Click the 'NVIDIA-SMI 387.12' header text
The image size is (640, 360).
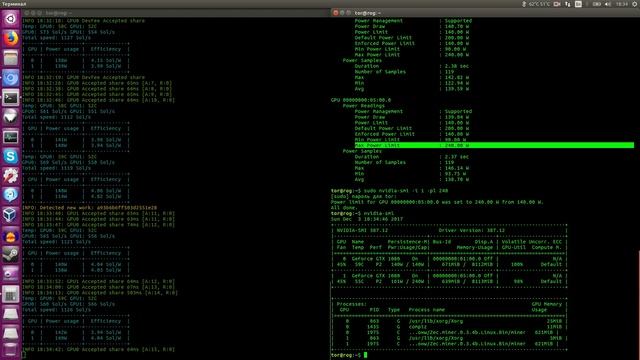coord(362,231)
